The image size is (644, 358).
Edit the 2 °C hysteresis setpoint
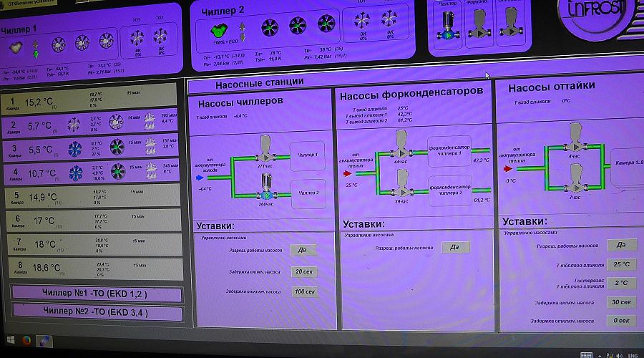[x=621, y=283]
